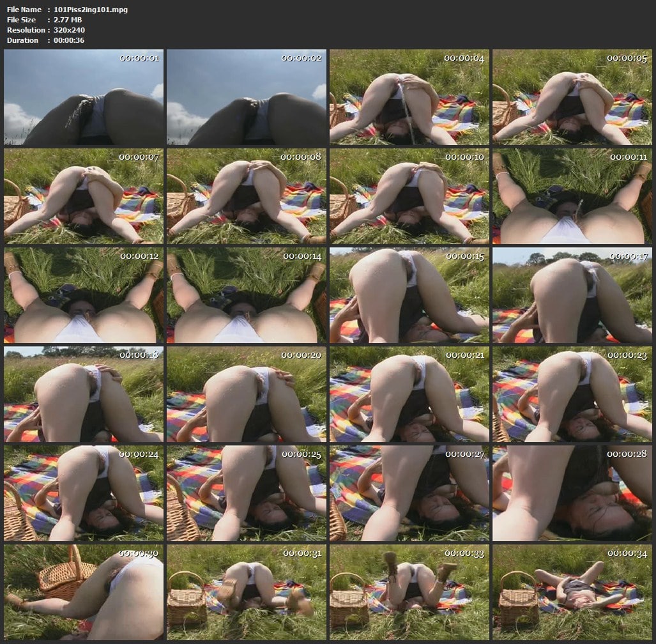This screenshot has height=644, width=656.
Task: Click the "Resolution" label
Action: 26,30
